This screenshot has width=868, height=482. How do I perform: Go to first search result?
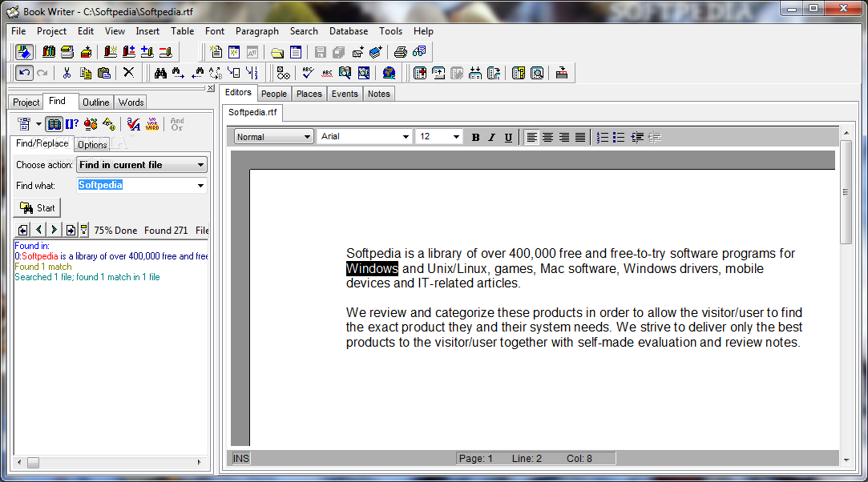click(x=22, y=230)
